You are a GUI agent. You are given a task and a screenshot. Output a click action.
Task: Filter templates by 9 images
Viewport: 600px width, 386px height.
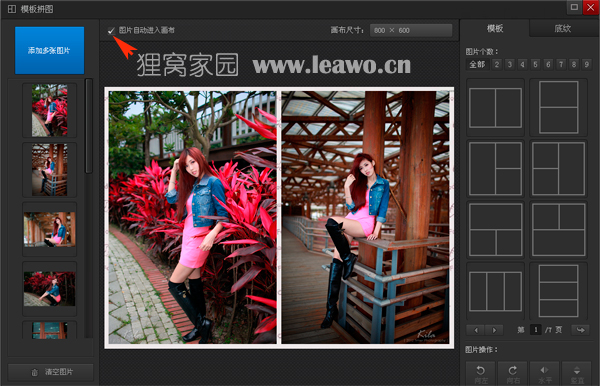[586, 64]
